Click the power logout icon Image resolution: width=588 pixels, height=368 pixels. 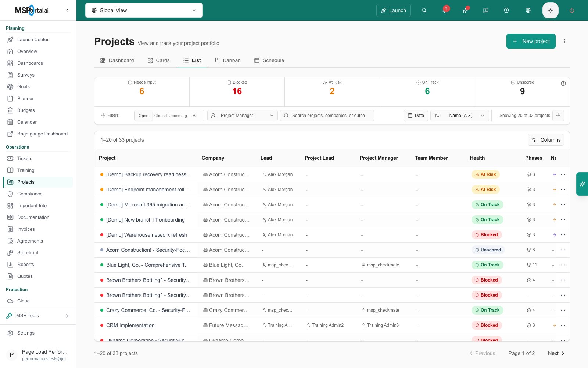coord(572,10)
